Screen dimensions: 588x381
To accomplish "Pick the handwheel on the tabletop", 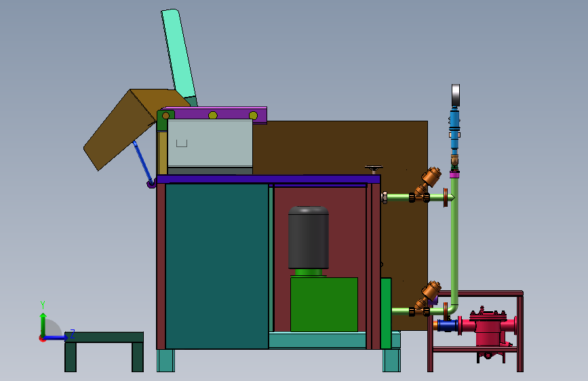I will [x=374, y=169].
